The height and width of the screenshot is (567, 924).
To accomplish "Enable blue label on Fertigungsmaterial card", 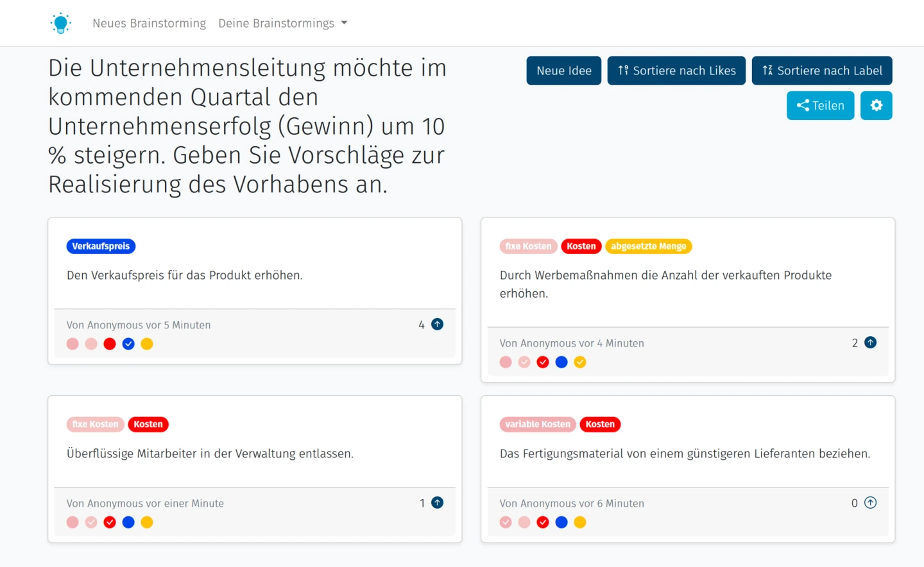I will click(561, 522).
